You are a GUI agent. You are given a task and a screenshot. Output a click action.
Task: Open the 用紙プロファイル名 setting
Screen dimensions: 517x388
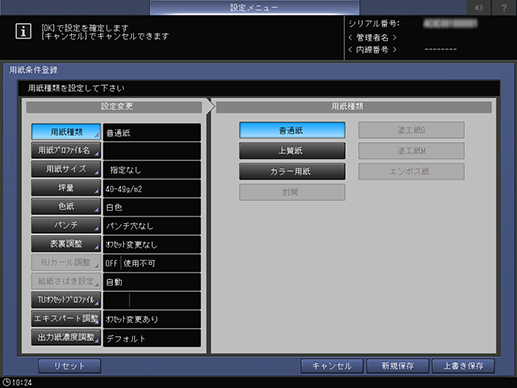66,150
